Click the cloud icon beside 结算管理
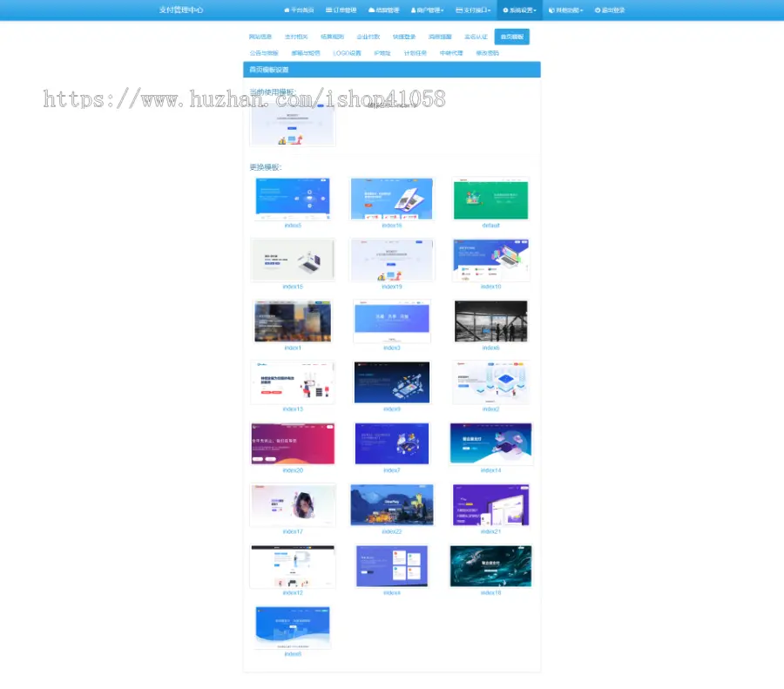The width and height of the screenshot is (784, 689). 372,10
